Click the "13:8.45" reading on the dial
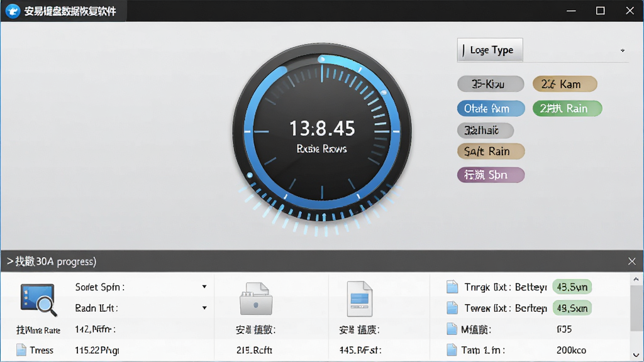Image resolution: width=644 pixels, height=362 pixels. 322,128
